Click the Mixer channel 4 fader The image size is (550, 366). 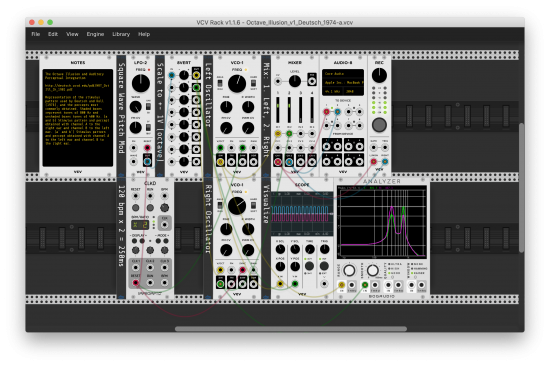(x=311, y=110)
